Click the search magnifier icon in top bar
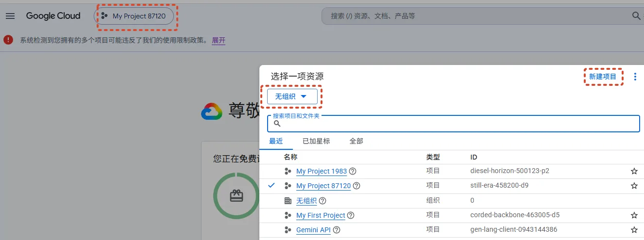The width and height of the screenshot is (644, 240). point(636,16)
